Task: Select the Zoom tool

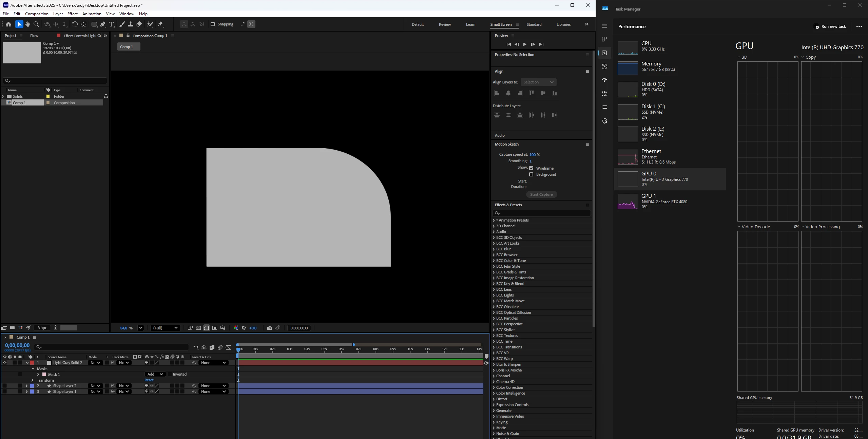Action: click(x=36, y=24)
